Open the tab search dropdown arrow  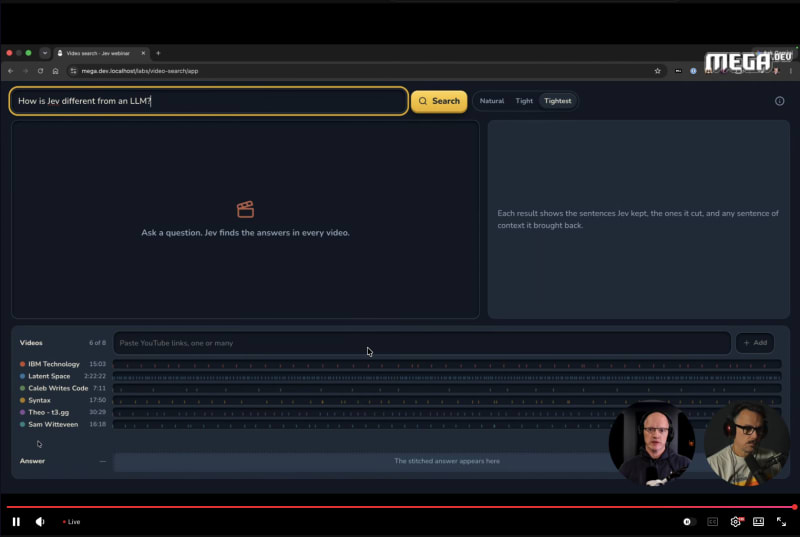[x=45, y=53]
